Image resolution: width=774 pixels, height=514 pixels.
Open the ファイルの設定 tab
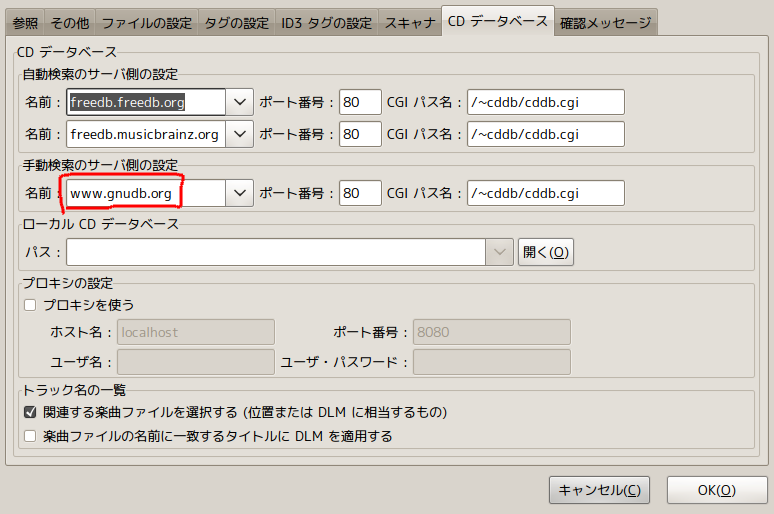(147, 23)
